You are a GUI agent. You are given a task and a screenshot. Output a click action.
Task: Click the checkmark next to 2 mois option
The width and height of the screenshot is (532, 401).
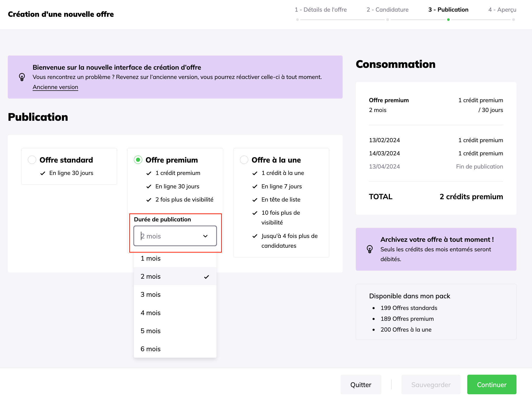point(206,277)
